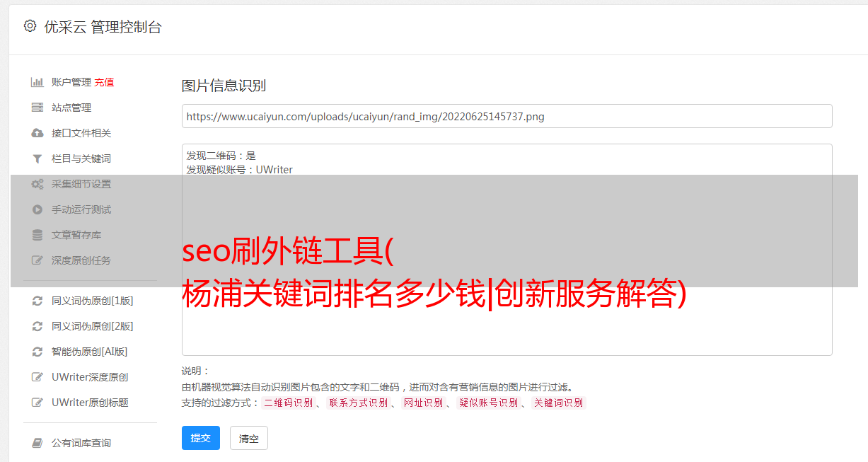Click result line 发现疑似账号：UWriter
The width and height of the screenshot is (868, 462).
[x=240, y=170]
